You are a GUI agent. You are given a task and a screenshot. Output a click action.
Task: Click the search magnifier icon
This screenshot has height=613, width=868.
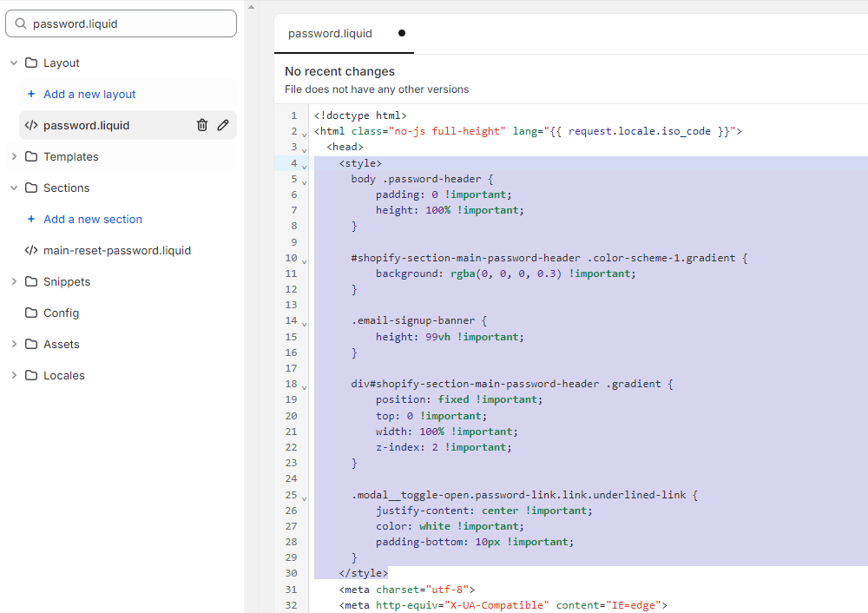point(21,23)
